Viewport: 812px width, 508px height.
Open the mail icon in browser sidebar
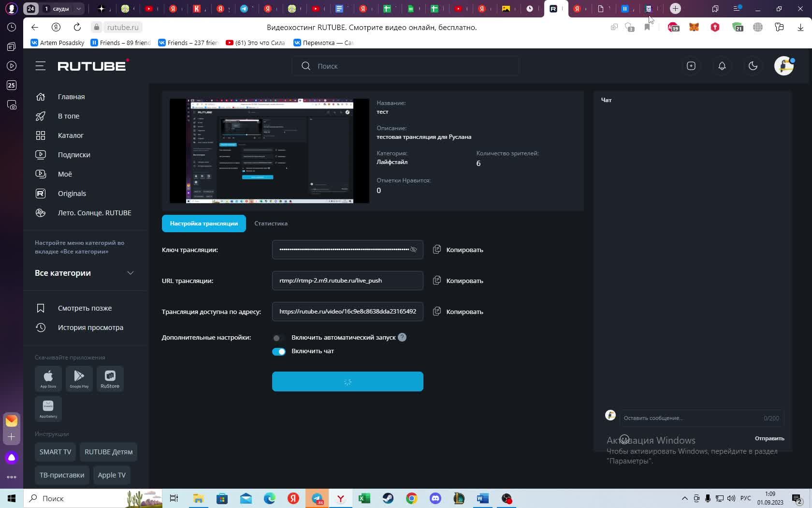(x=12, y=420)
